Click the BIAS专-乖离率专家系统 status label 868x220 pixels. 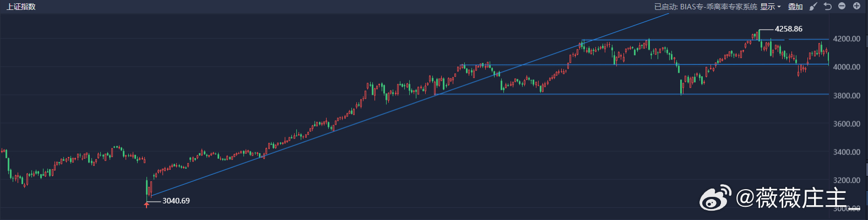(719, 7)
